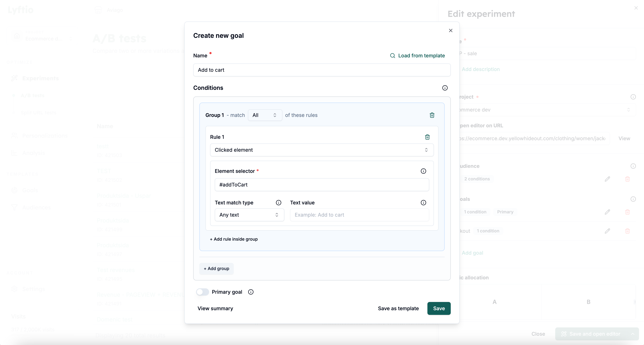Edit the Primary goal pencil icon in background panel
This screenshot has width=644, height=345.
pos(607,212)
